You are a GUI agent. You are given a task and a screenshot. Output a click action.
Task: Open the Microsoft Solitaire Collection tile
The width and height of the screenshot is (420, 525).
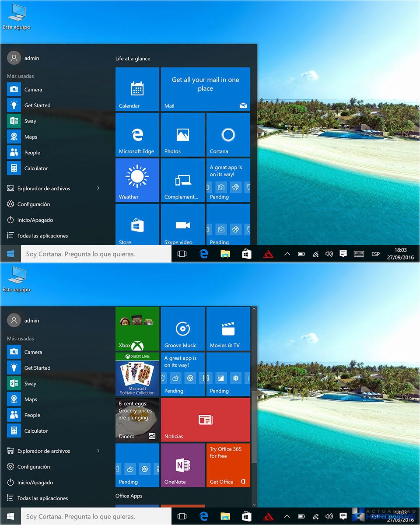tap(137, 374)
